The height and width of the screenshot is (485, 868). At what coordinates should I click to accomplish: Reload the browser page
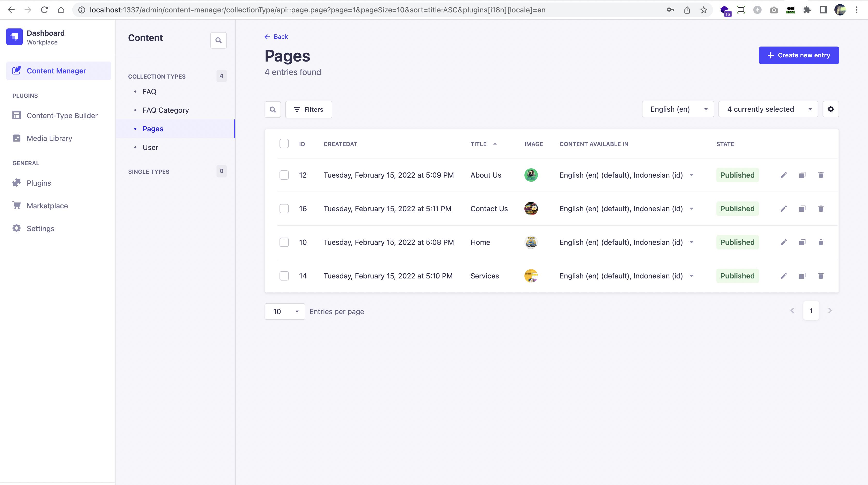[44, 10]
